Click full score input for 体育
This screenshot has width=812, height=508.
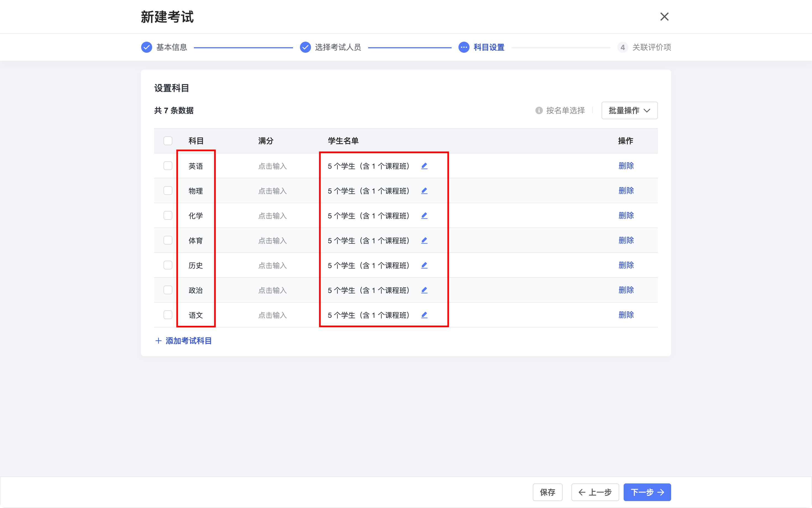[x=273, y=240]
